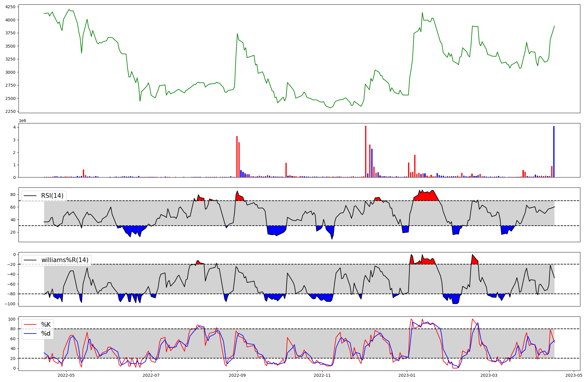Click the 2022-05 date tick label
This screenshot has width=588, height=382.
[66, 375]
